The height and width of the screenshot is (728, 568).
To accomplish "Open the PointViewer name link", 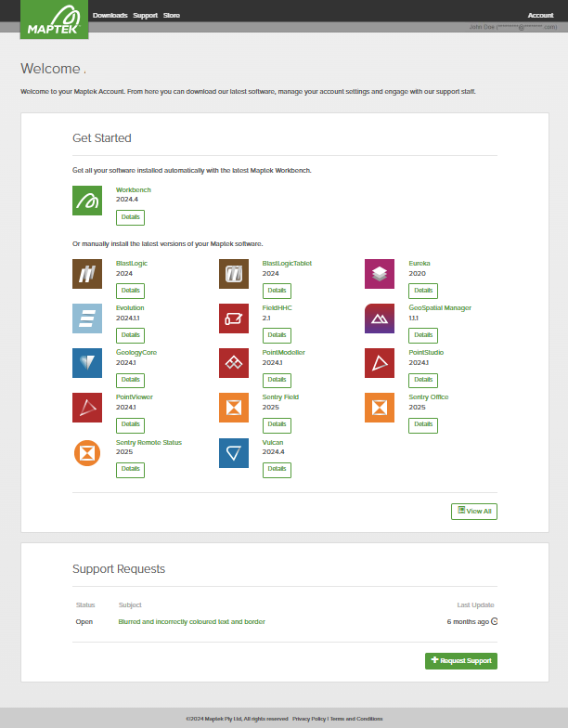I will coord(135,397).
